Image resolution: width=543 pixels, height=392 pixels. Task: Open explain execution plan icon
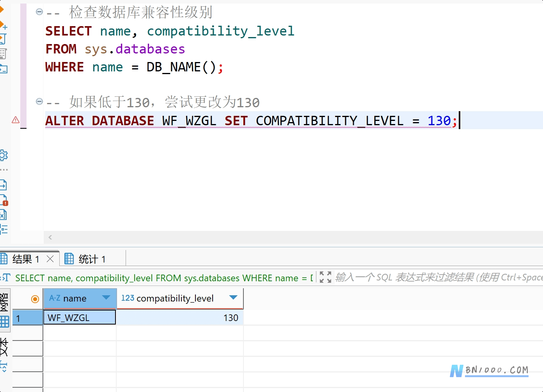point(3,54)
